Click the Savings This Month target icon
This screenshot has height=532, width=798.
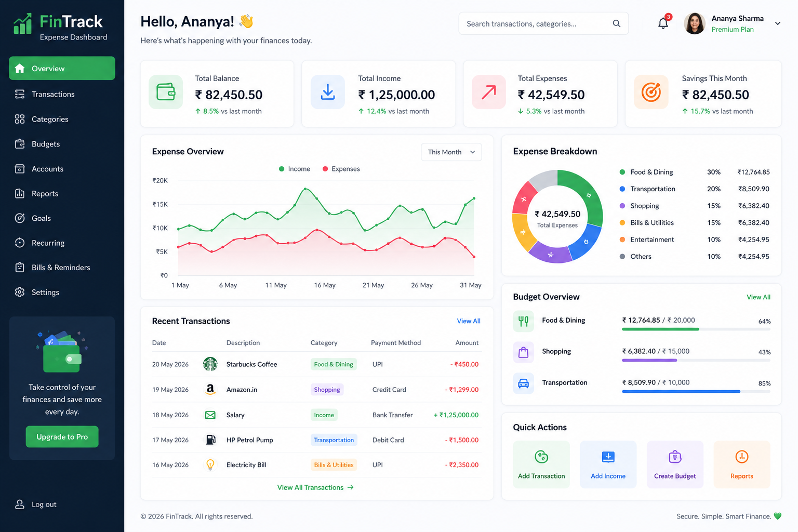click(x=651, y=92)
